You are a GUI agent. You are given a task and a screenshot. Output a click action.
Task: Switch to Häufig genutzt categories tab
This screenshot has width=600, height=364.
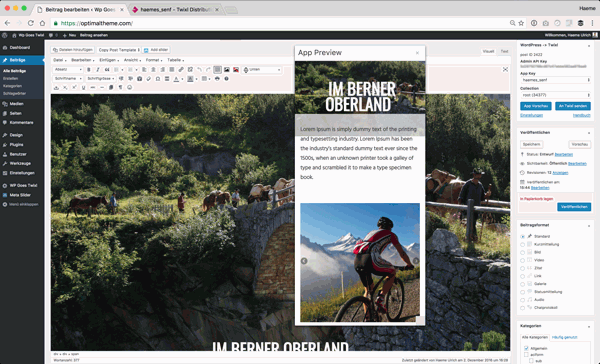click(564, 337)
